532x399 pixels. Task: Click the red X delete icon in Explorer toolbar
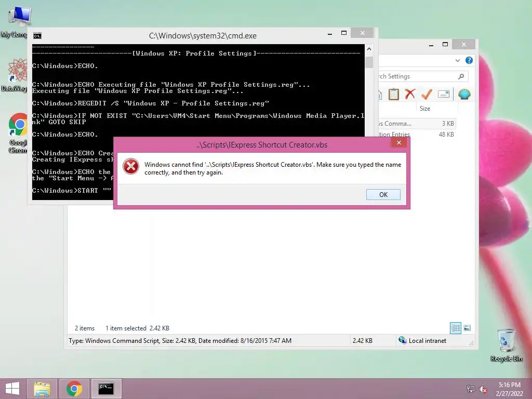(410, 94)
